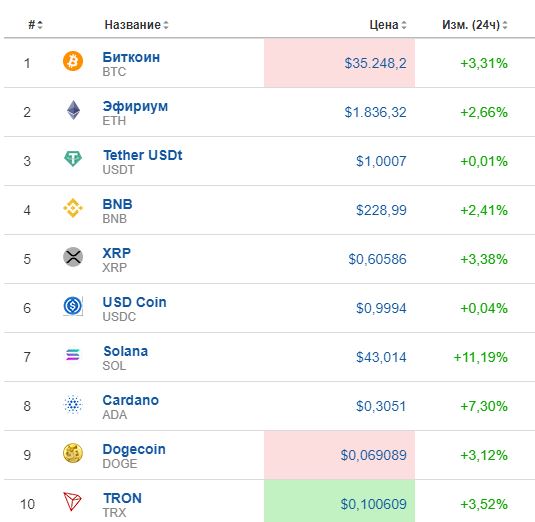Sort by Изм. (24ч) column header

pos(475,25)
